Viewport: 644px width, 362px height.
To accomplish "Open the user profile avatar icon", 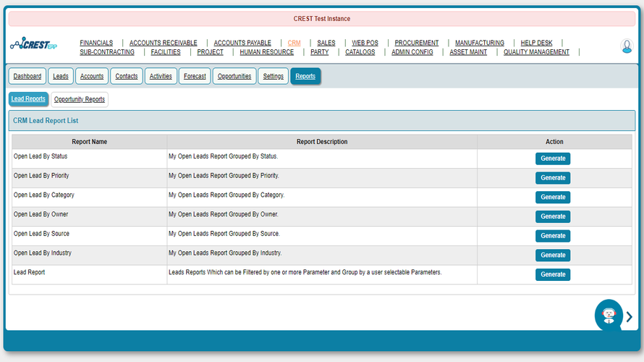I will [627, 46].
